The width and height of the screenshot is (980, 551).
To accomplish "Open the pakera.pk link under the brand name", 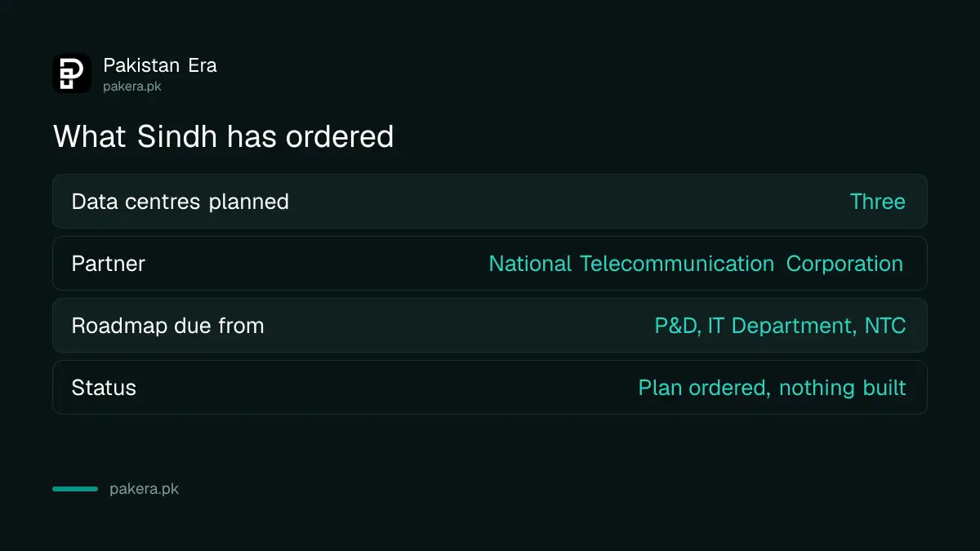I will tap(131, 86).
